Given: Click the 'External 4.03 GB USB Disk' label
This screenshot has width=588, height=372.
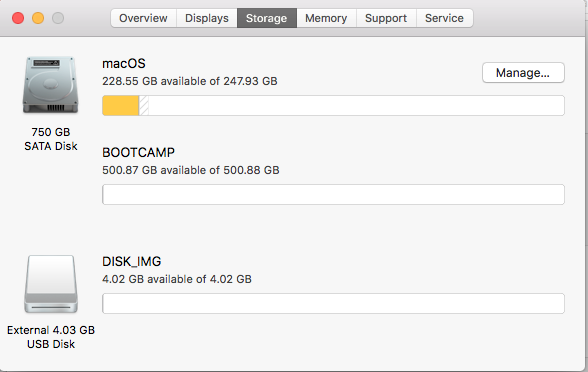Looking at the screenshot, I should click(x=51, y=337).
